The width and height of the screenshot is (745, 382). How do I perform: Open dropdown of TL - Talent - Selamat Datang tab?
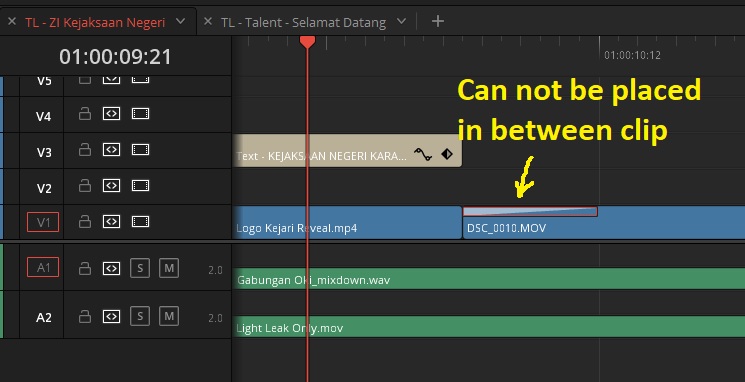[x=401, y=21]
